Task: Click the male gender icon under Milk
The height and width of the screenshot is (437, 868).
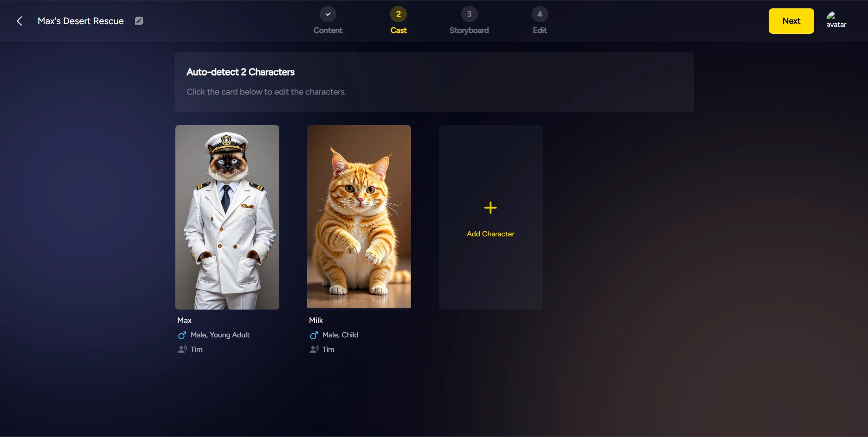Action: 314,335
